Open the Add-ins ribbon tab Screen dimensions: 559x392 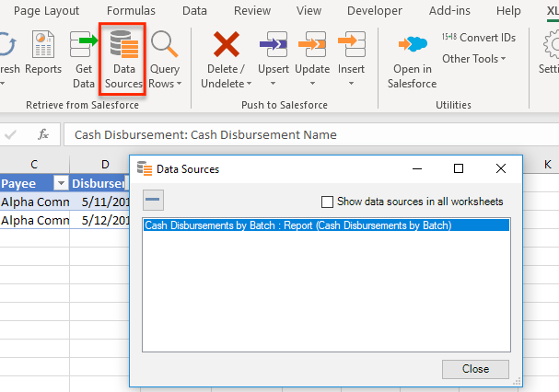point(449,11)
